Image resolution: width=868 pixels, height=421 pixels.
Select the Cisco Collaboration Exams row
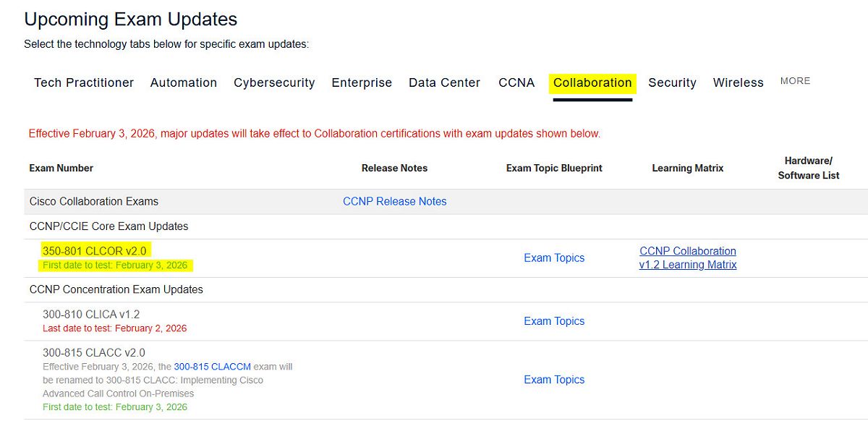point(93,201)
